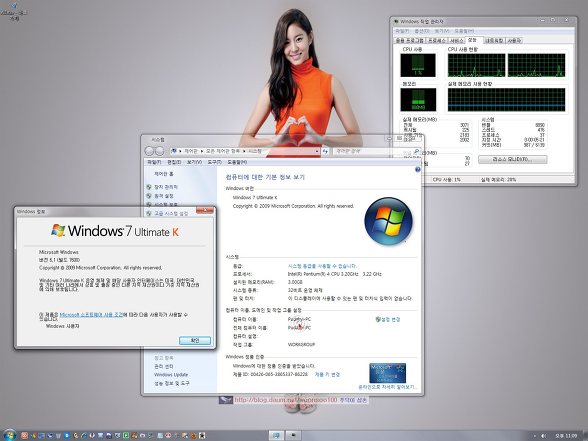The height and width of the screenshot is (441, 588).
Task: Open the Start menu orb
Action: pyautogui.click(x=9, y=435)
